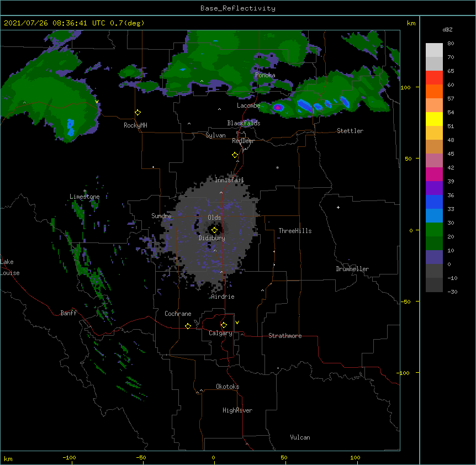Image resolution: width=476 pixels, height=465 pixels.
Task: Click the Stettler city label
Action: point(350,131)
